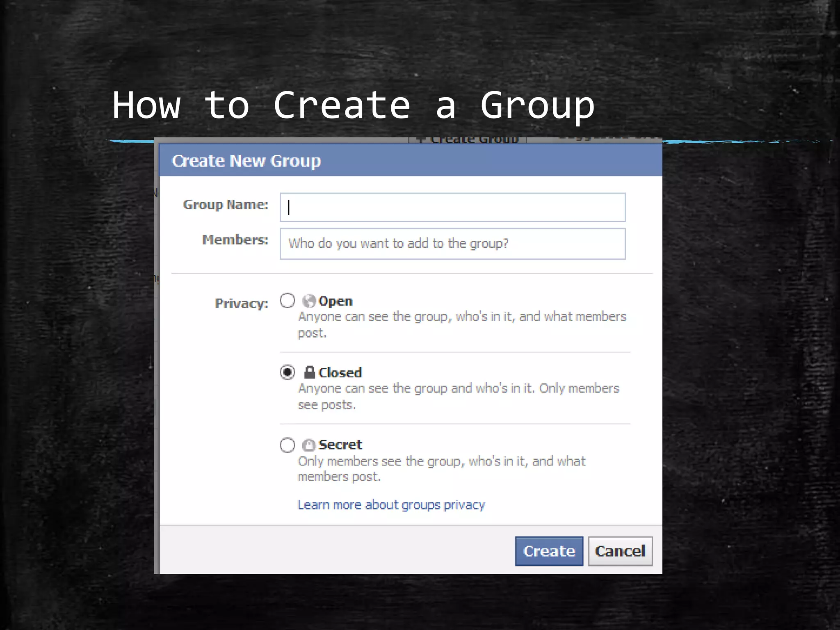Click the Group Name text field

pos(452,207)
